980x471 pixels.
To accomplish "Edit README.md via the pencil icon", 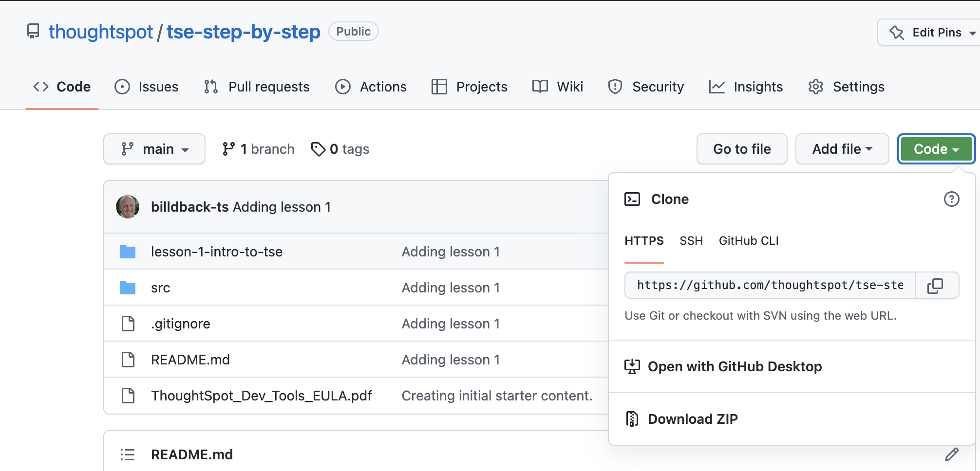I will tap(951, 454).
